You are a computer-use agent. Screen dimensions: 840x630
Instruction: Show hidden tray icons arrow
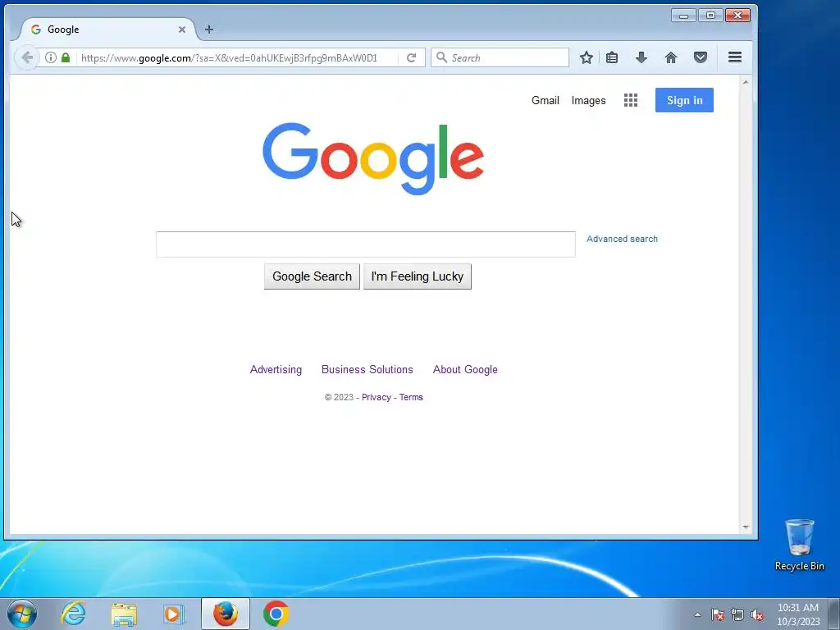(697, 614)
